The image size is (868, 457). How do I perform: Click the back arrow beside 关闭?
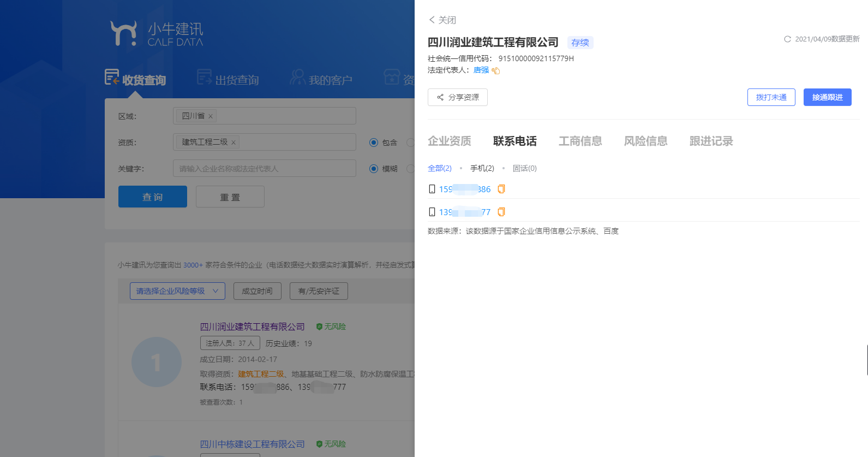[x=432, y=20]
